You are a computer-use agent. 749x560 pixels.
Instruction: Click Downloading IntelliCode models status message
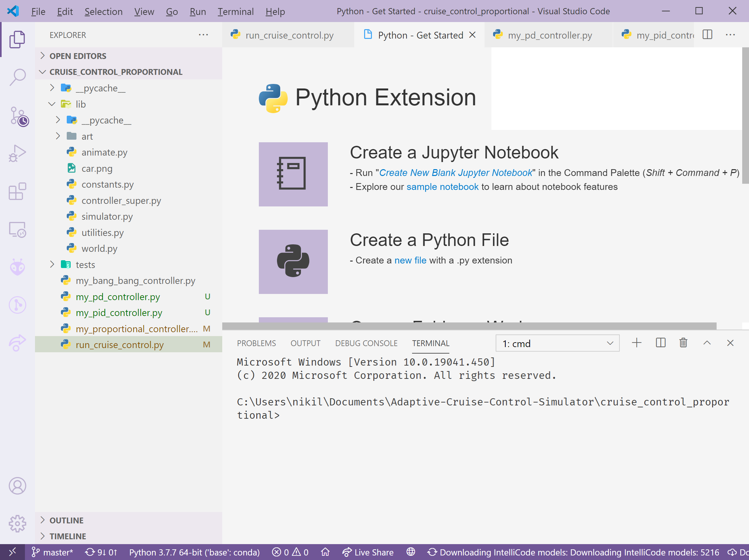pyautogui.click(x=573, y=552)
